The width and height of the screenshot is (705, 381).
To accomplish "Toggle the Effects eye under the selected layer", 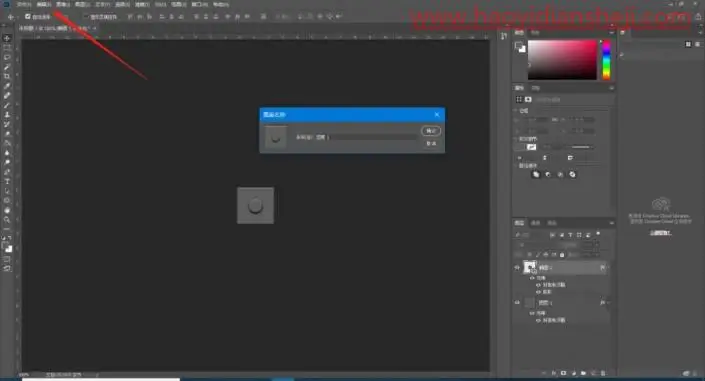I will click(x=532, y=278).
